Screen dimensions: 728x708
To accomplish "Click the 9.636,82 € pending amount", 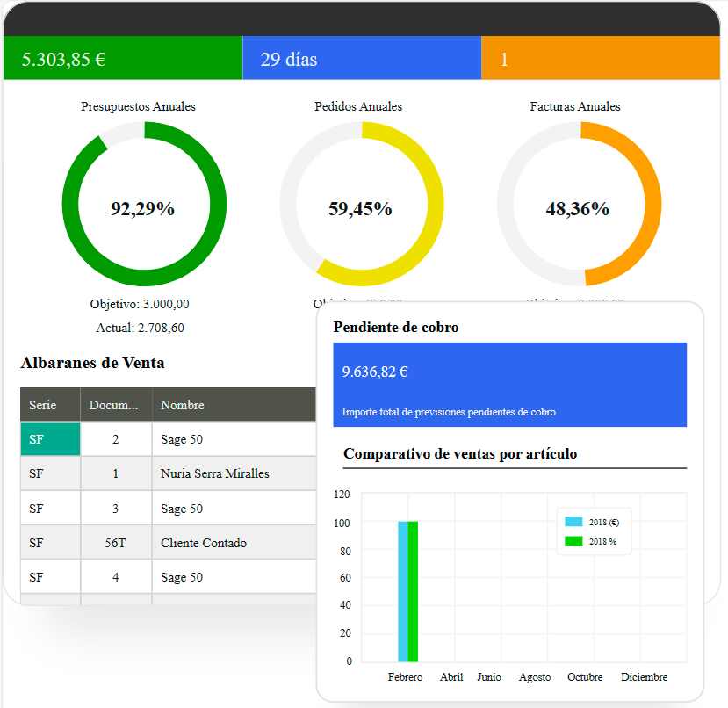I will click(375, 372).
